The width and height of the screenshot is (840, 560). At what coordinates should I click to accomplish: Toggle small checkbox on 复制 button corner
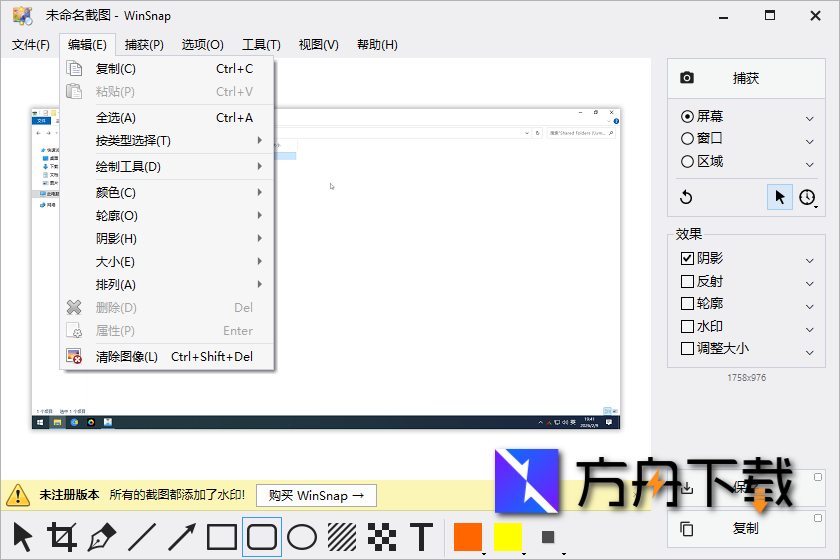818,518
